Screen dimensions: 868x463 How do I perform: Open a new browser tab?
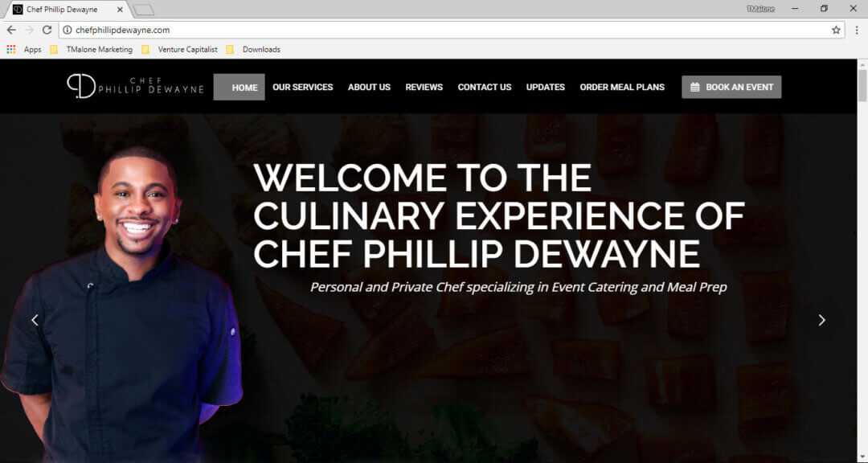click(x=143, y=10)
